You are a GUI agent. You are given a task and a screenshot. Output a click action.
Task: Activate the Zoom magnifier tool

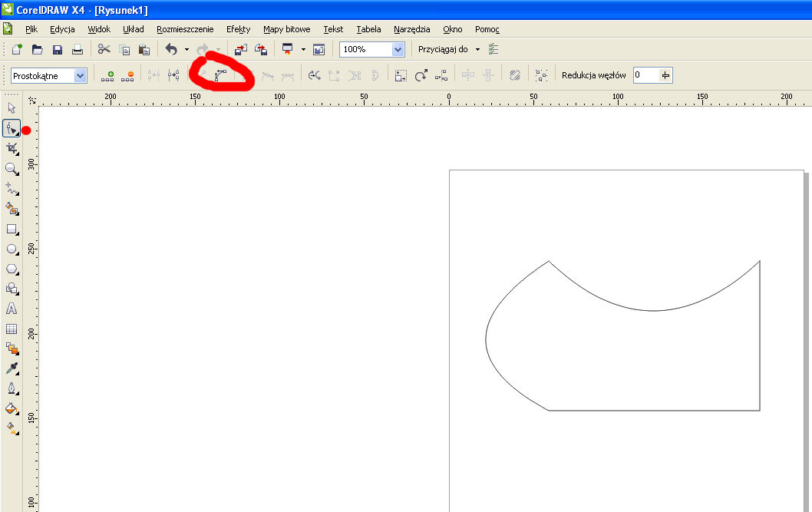click(12, 168)
